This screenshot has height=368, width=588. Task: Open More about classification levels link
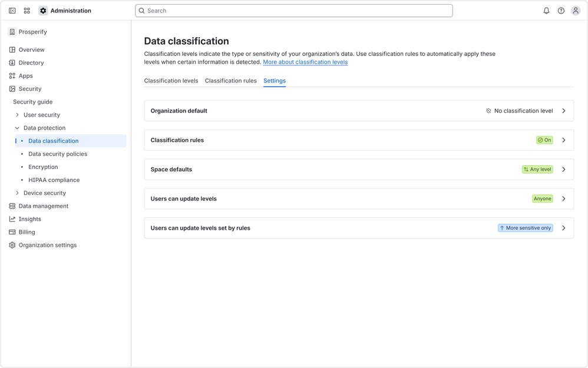pos(305,62)
